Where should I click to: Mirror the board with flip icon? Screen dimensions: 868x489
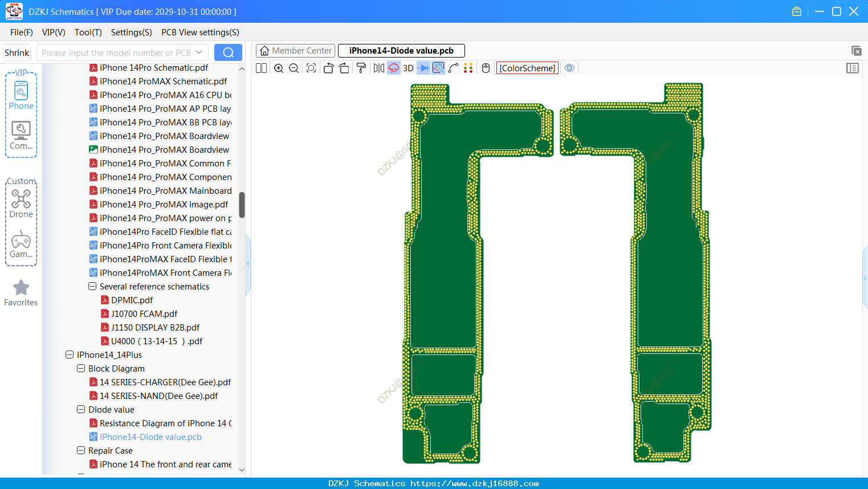coord(379,68)
